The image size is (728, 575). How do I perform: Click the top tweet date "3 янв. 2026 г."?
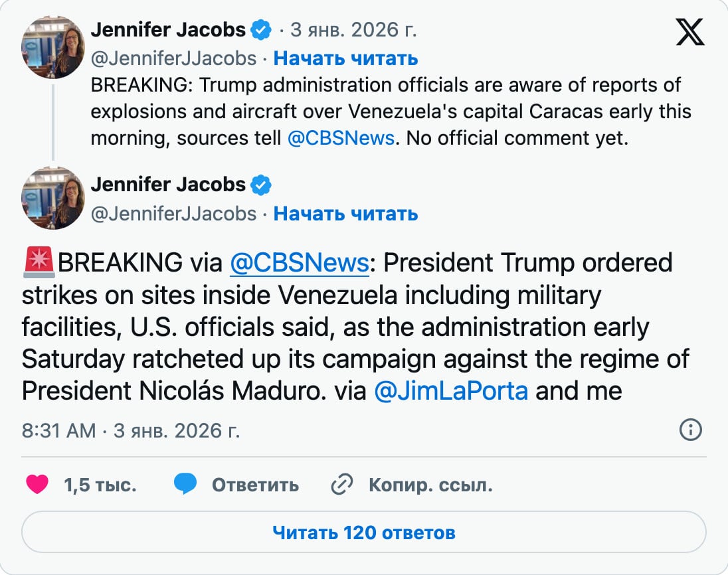pos(353,30)
